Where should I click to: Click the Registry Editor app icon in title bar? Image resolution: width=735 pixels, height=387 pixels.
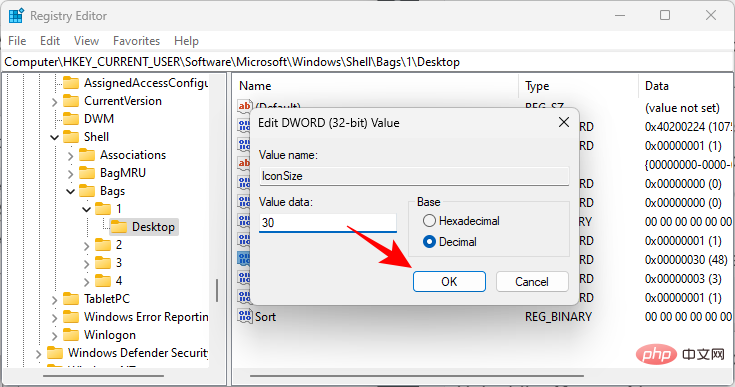click(16, 15)
